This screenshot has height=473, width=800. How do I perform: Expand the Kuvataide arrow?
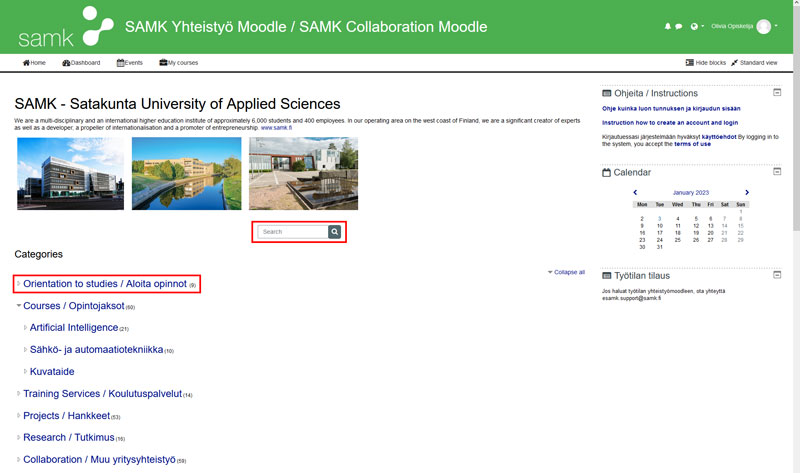coord(25,371)
